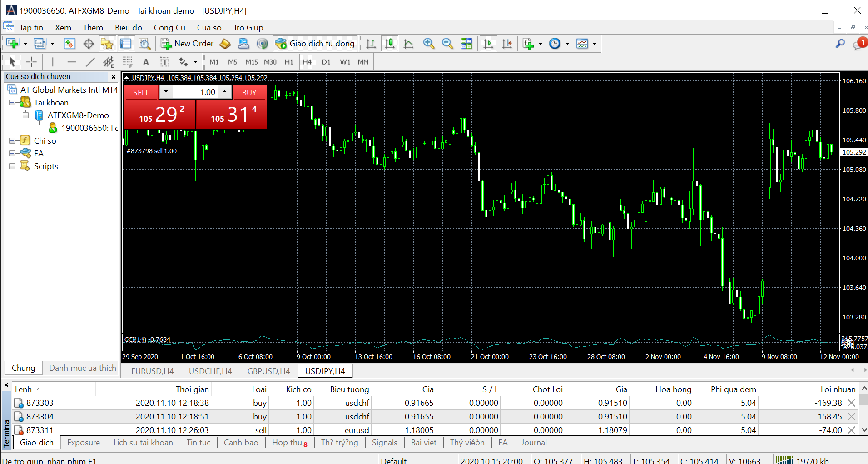Toggle chart auto scroll icon
The width and height of the screenshot is (868, 464).
point(488,44)
